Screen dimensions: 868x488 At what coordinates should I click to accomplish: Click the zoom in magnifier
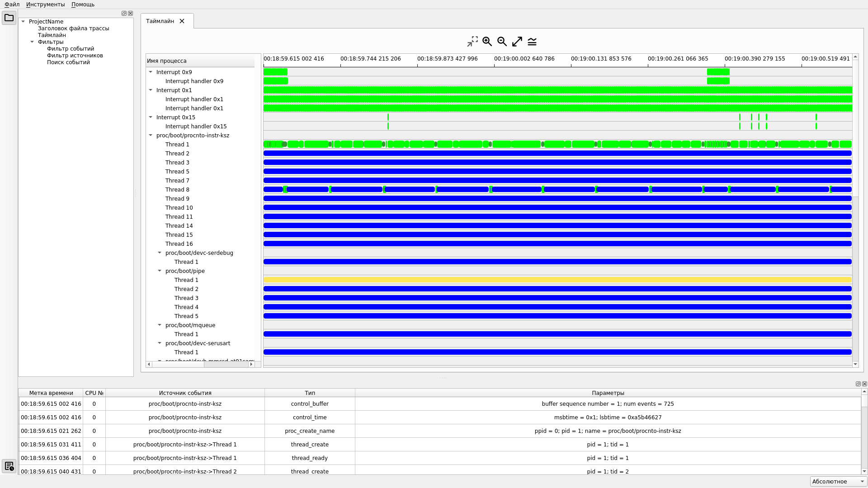pyautogui.click(x=487, y=42)
